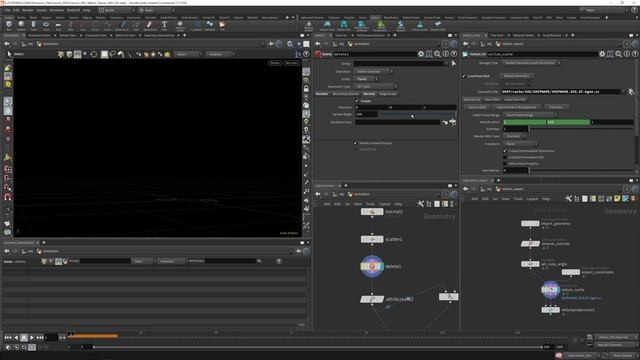This screenshot has height=360, width=640.
Task: Click the Play button in the playbar
Action: click(31, 338)
